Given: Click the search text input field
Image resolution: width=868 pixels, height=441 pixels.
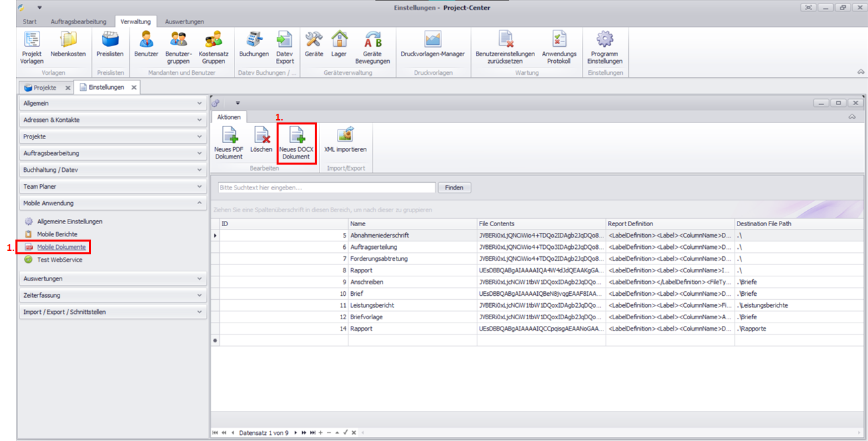Looking at the screenshot, I should [326, 188].
